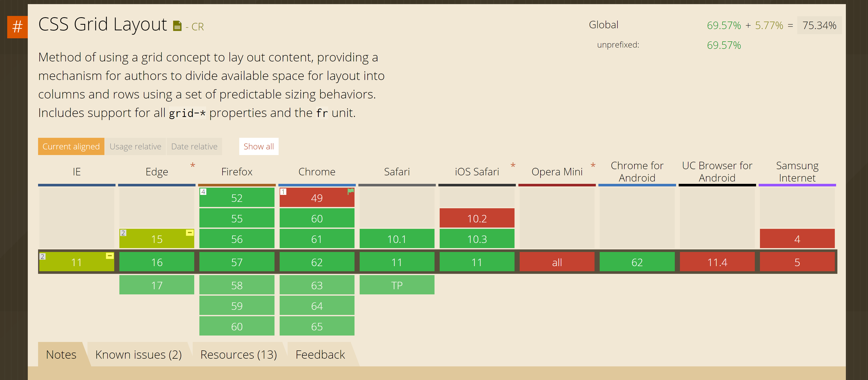This screenshot has width=868, height=380.
Task: Open note 4 marker on Firefox 52
Action: (203, 192)
